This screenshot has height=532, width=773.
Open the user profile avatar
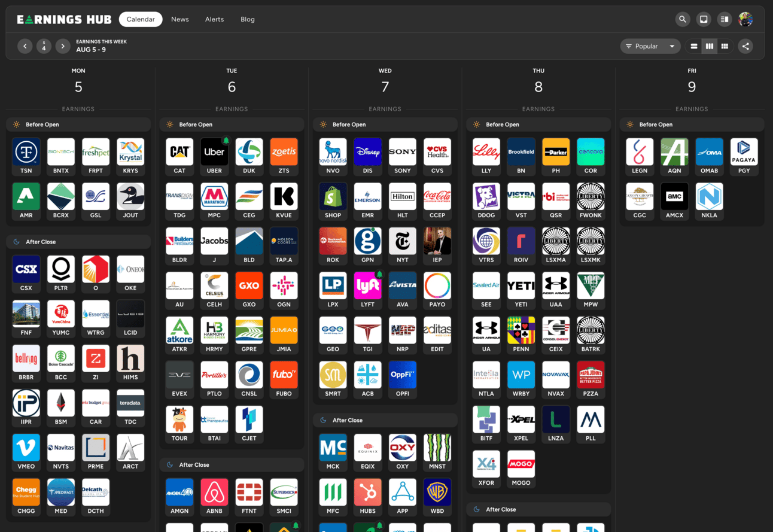745,19
